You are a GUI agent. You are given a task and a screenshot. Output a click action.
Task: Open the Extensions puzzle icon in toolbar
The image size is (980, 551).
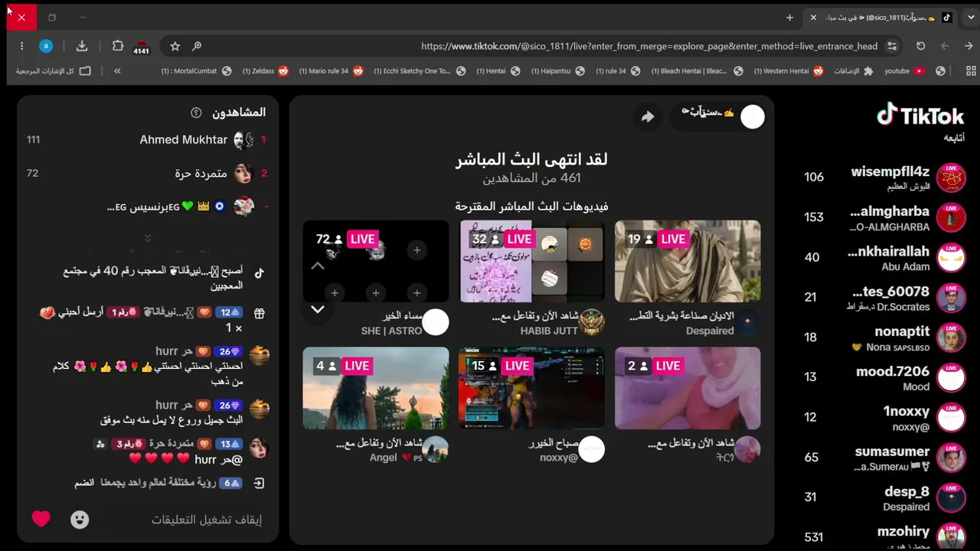(117, 46)
